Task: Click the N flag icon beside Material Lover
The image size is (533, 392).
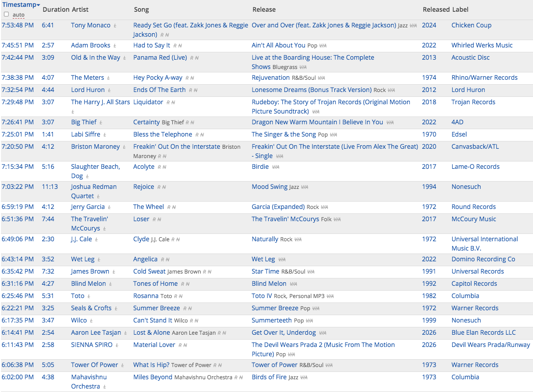Action: 185,346
